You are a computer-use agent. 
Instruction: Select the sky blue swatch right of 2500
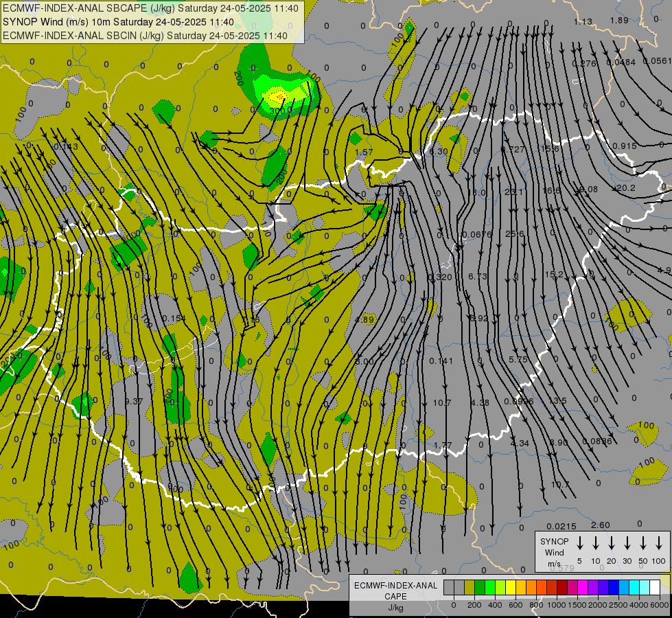624,588
